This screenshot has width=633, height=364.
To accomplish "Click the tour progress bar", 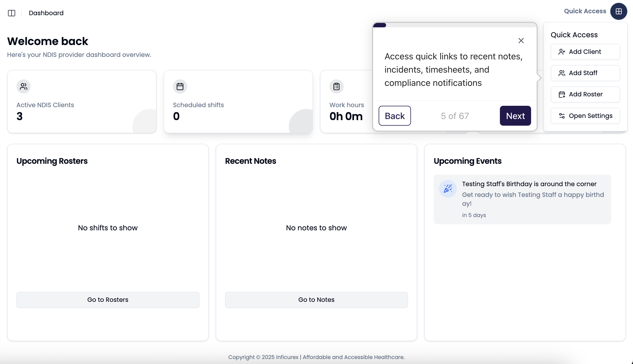I will (455, 25).
